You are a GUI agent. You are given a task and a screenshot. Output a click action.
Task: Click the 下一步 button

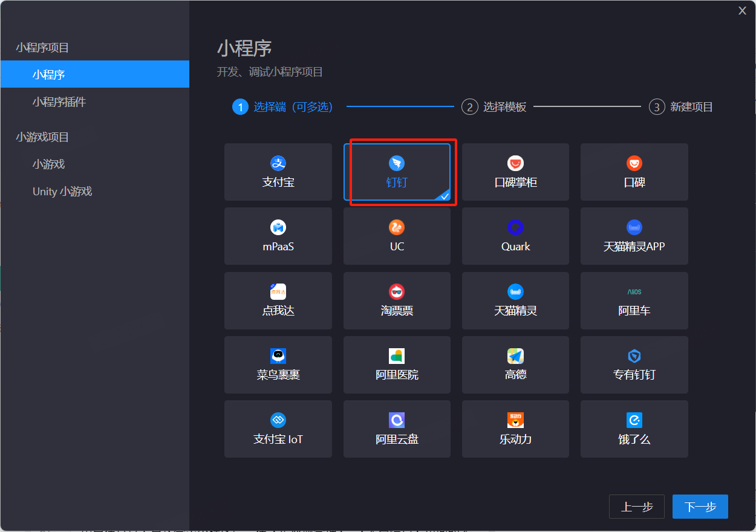coord(700,507)
